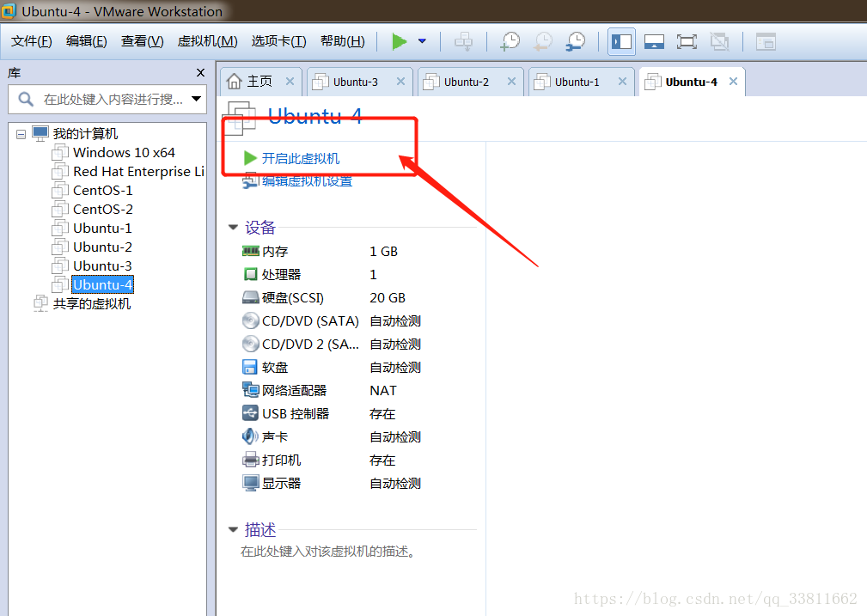Take a snapshot with the clock-plus icon

510,41
